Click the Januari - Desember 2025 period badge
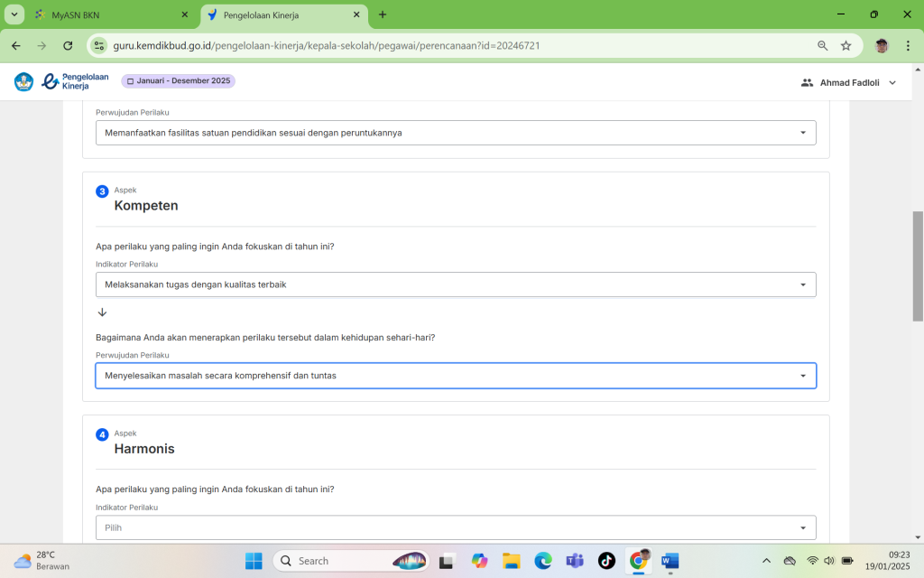924x578 pixels. tap(179, 81)
